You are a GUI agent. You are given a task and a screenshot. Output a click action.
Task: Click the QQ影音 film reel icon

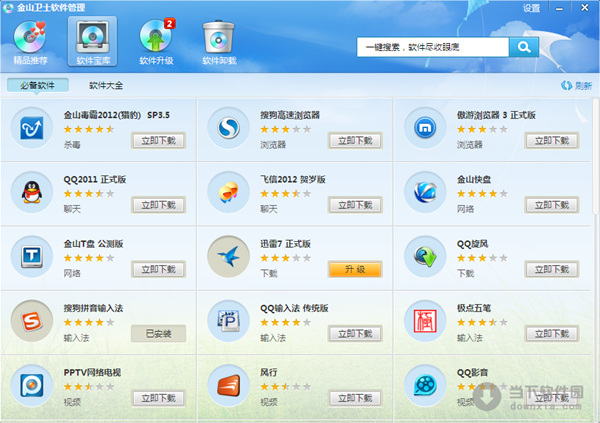tap(425, 385)
